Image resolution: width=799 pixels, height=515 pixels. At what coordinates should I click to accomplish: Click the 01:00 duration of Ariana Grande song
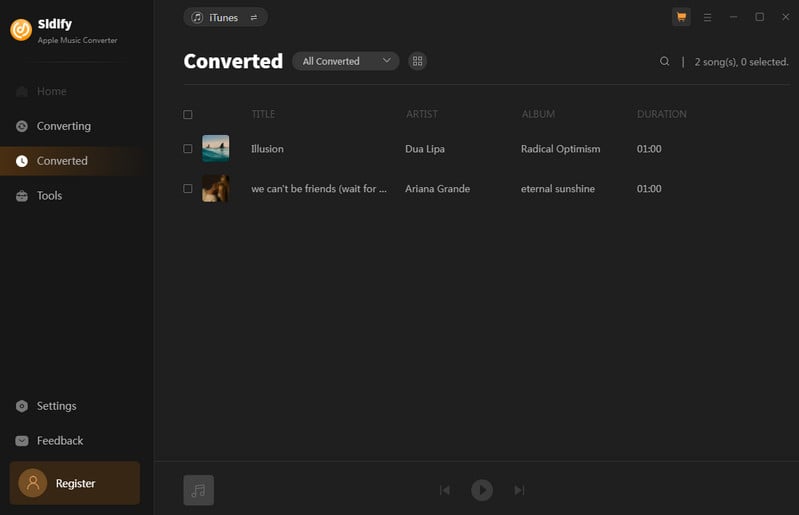(x=649, y=188)
